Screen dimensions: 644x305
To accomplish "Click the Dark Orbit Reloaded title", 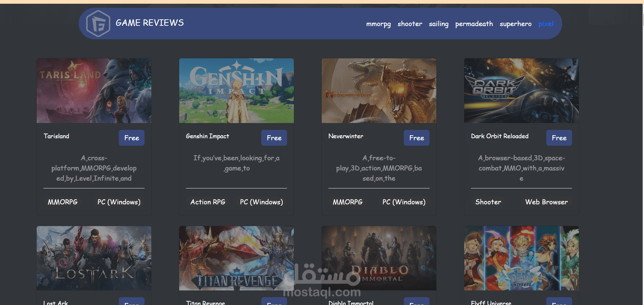I will tap(500, 136).
